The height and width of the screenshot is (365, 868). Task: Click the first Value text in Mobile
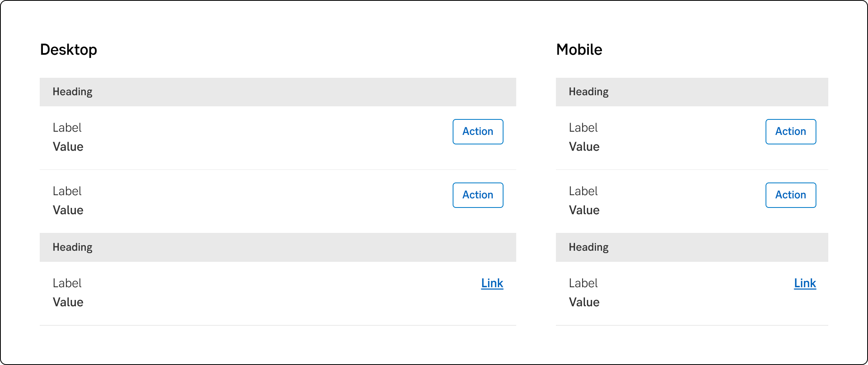click(584, 147)
